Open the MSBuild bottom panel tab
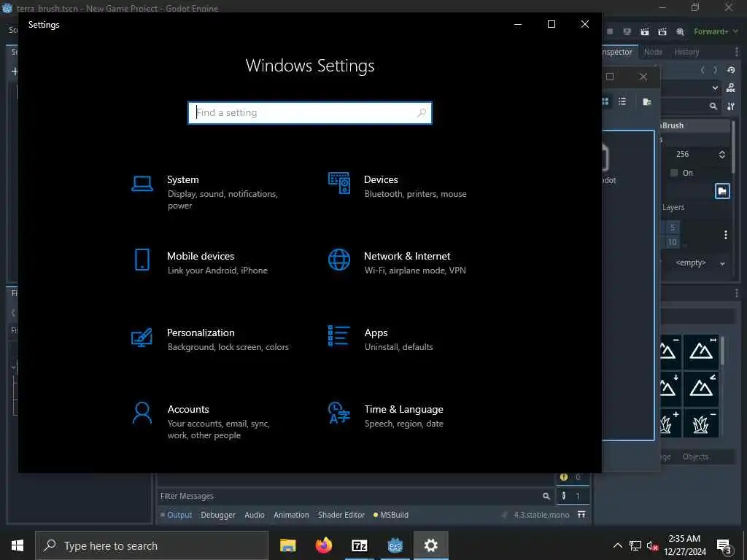 391,515
